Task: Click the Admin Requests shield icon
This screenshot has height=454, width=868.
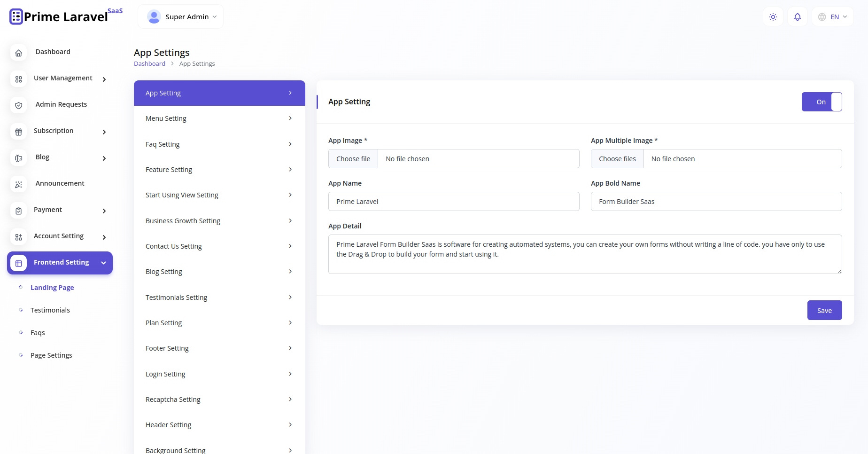Action: point(18,105)
